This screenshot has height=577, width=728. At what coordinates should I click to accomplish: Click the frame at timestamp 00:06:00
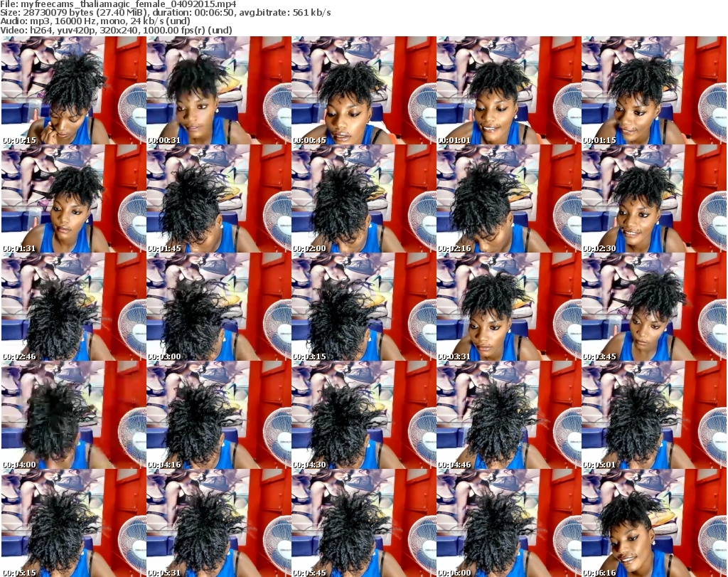pos(509,523)
